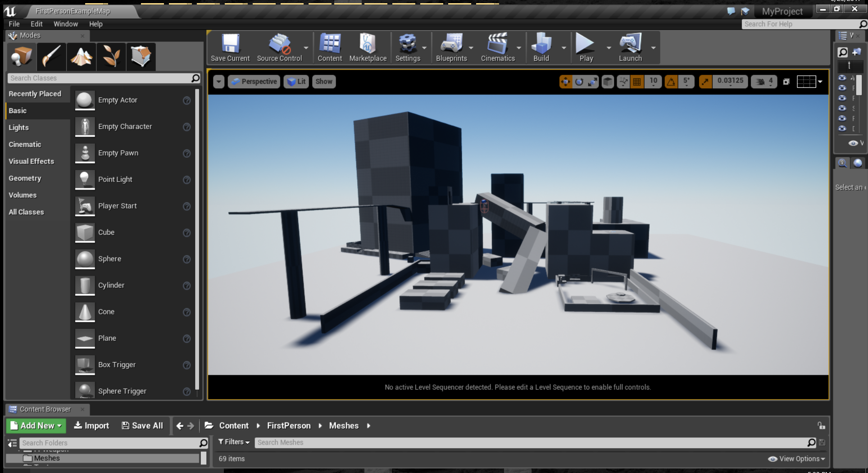Click Save Current toolbar icon
Viewport: 868px width, 473px height.
click(x=230, y=47)
